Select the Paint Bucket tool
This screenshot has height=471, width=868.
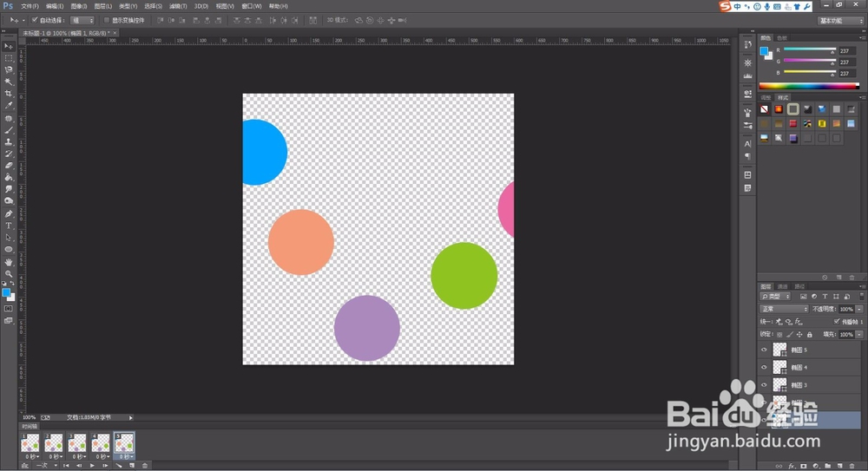[9, 177]
